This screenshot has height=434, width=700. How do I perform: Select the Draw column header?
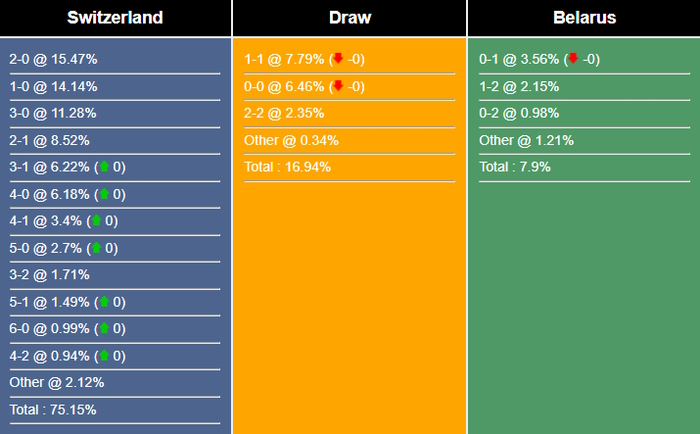click(349, 18)
